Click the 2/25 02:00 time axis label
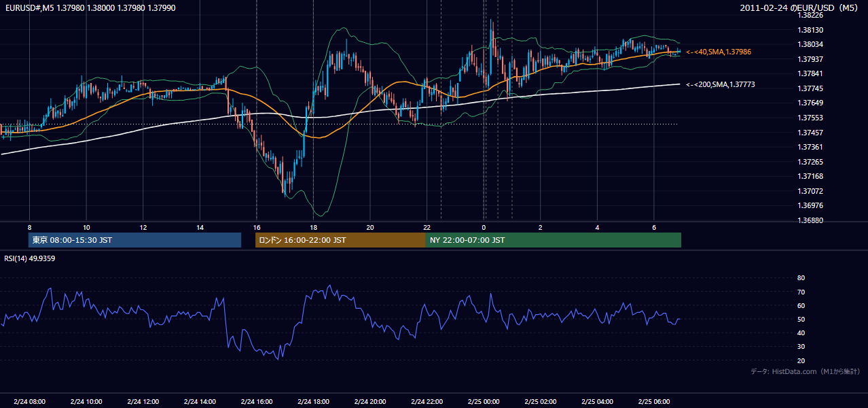Image resolution: width=868 pixels, height=408 pixels. tap(540, 401)
